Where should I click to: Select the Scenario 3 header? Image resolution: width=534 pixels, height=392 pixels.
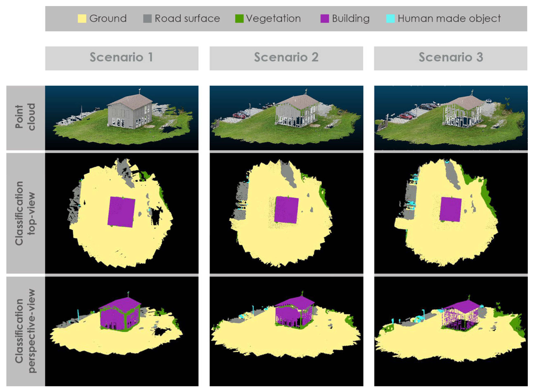pyautogui.click(x=450, y=58)
